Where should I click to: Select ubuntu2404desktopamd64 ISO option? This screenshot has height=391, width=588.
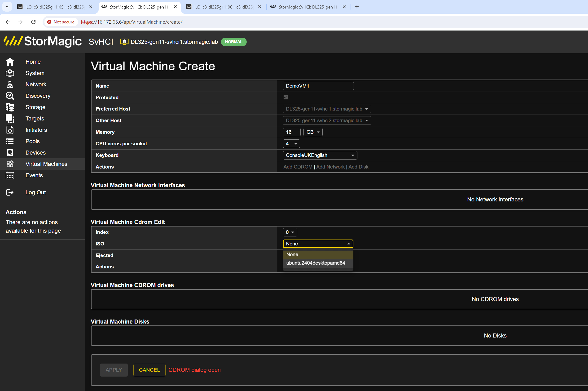pos(318,263)
